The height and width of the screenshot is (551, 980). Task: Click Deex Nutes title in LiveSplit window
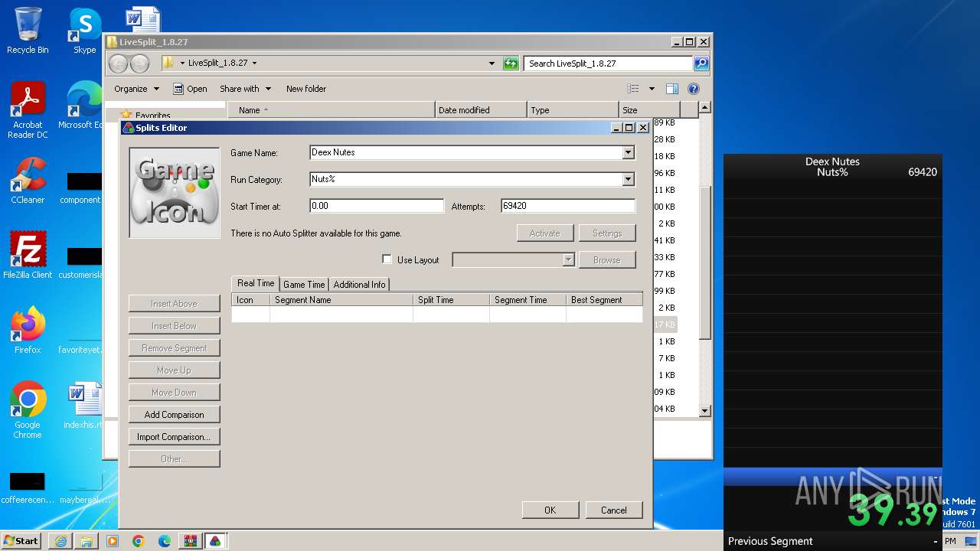point(832,161)
